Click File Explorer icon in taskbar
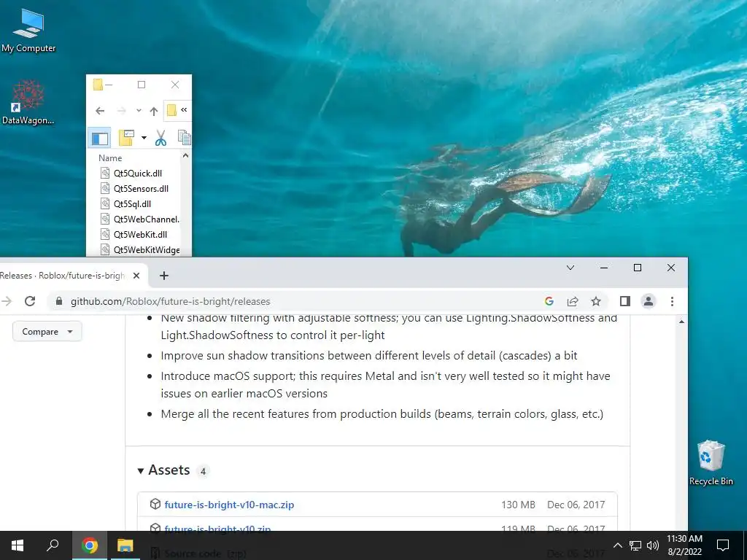The image size is (747, 560). click(x=125, y=545)
